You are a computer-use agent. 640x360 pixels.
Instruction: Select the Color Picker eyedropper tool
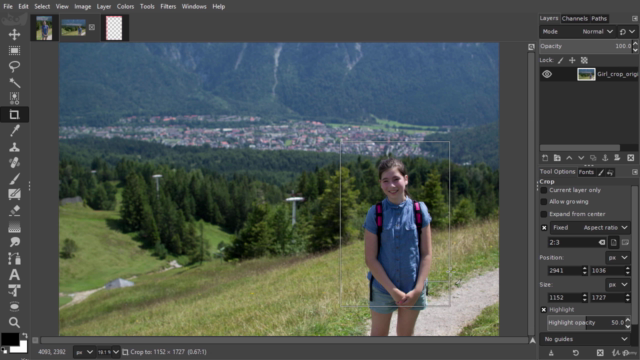(14, 131)
